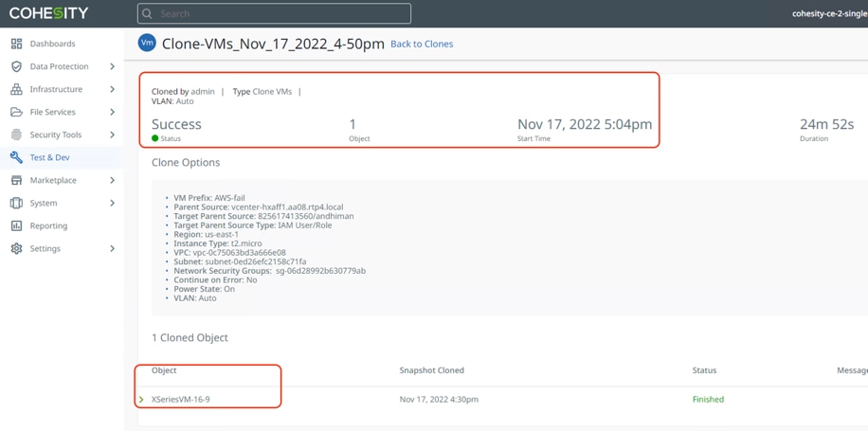Open System menu label
Screen dimensions: 868x431
[44, 203]
